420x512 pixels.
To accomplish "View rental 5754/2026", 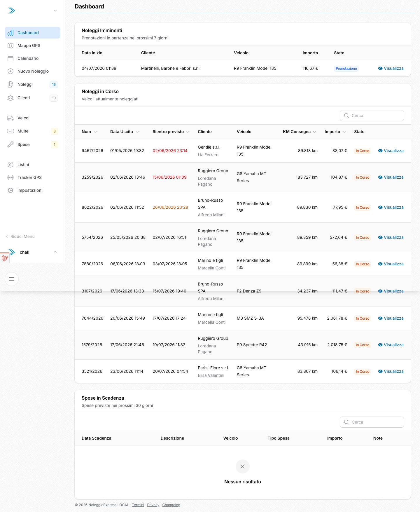I will point(391,237).
